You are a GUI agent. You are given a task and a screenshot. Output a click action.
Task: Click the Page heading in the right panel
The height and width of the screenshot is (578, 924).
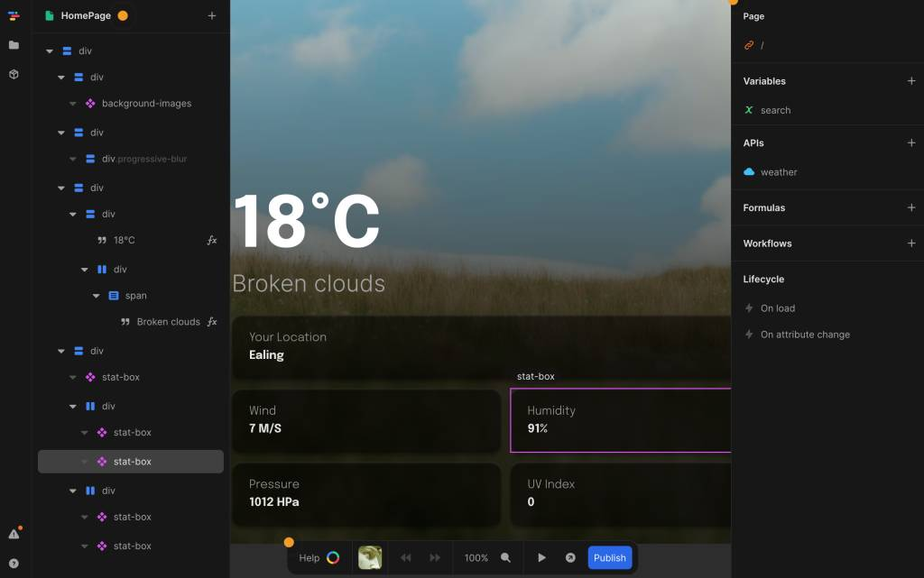pos(753,16)
